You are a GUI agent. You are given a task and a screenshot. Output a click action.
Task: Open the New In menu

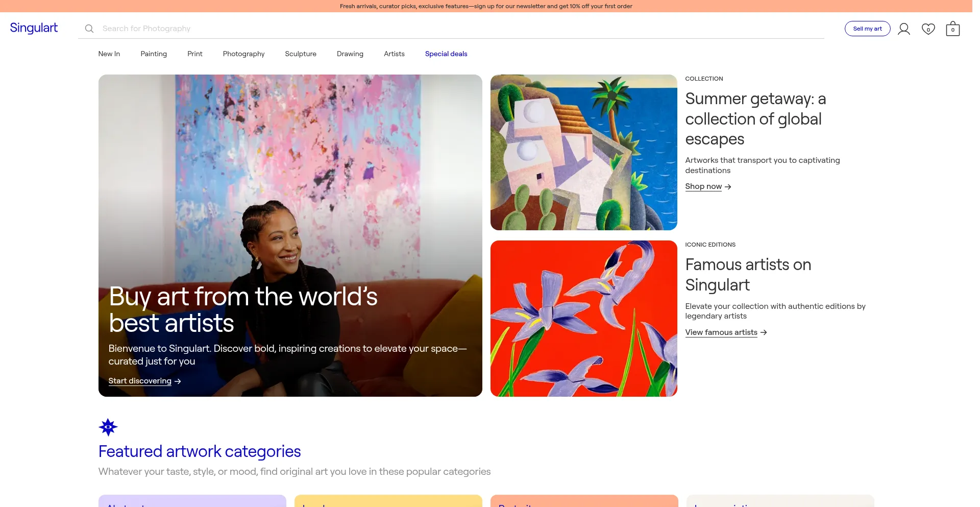click(109, 54)
